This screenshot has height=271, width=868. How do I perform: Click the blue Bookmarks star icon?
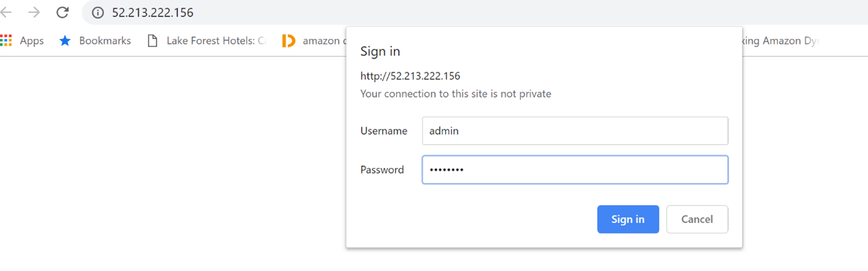point(65,41)
